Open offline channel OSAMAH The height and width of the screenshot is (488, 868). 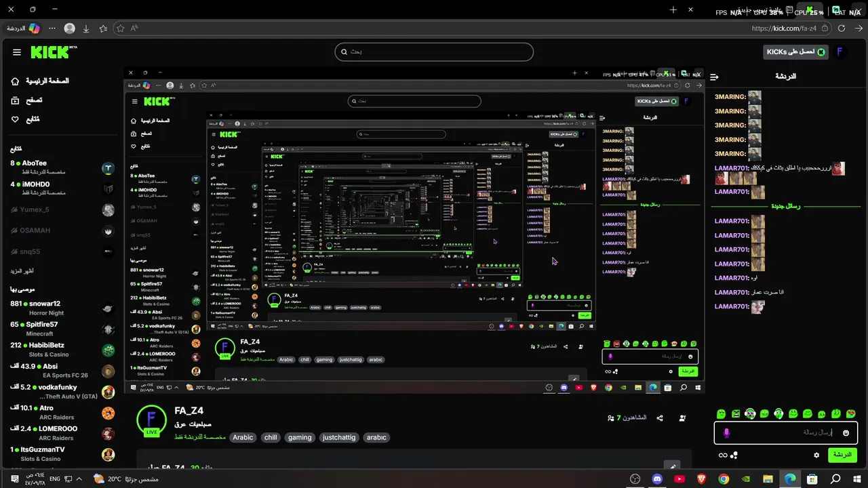tap(62, 230)
